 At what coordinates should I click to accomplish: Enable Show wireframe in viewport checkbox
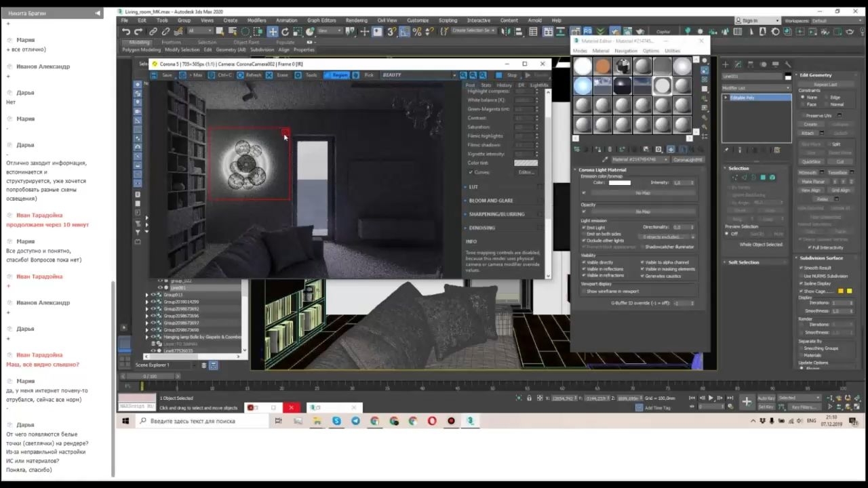584,291
